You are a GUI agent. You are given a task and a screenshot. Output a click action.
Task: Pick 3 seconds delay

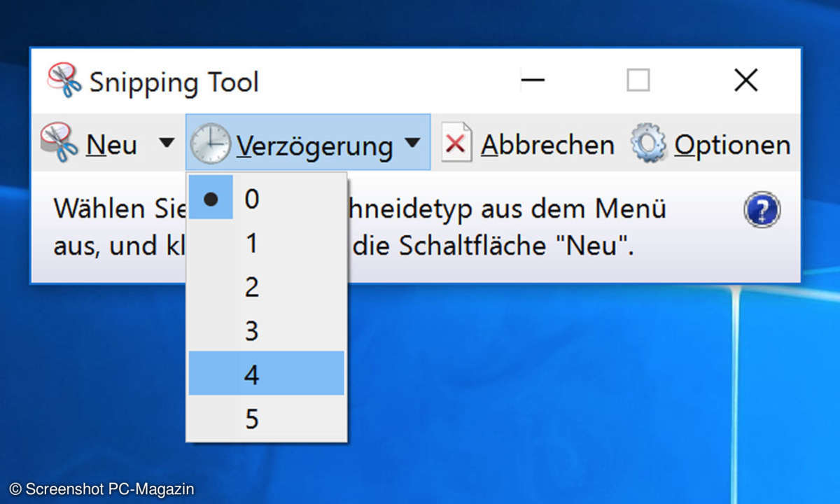tap(267, 330)
